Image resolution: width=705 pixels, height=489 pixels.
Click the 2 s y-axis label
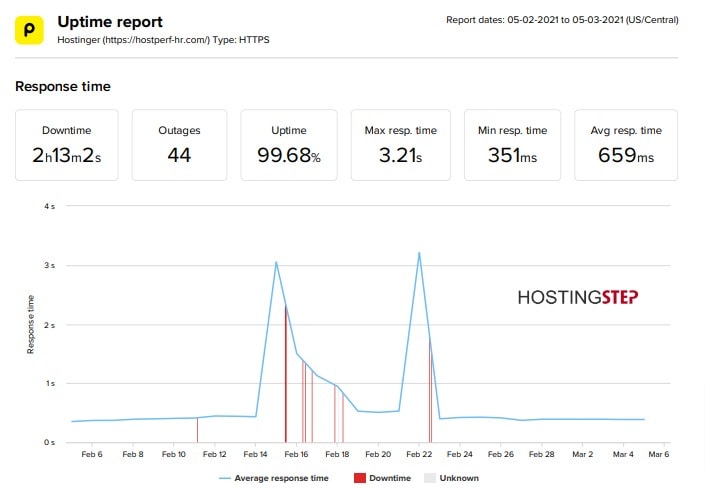tap(49, 325)
